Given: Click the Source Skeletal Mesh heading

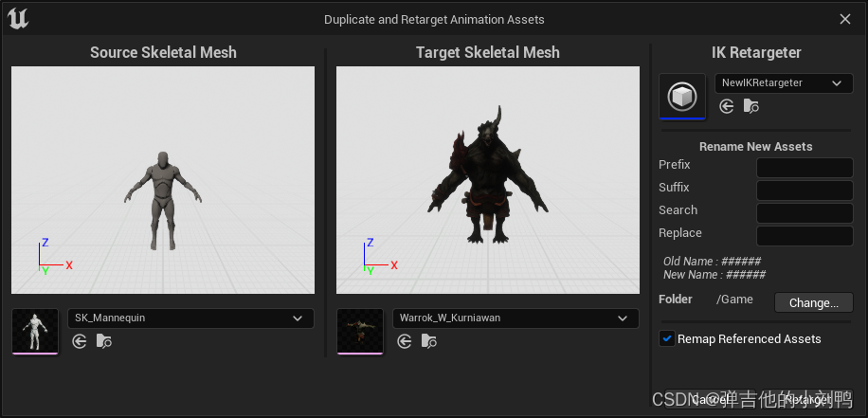Looking at the screenshot, I should pyautogui.click(x=163, y=52).
